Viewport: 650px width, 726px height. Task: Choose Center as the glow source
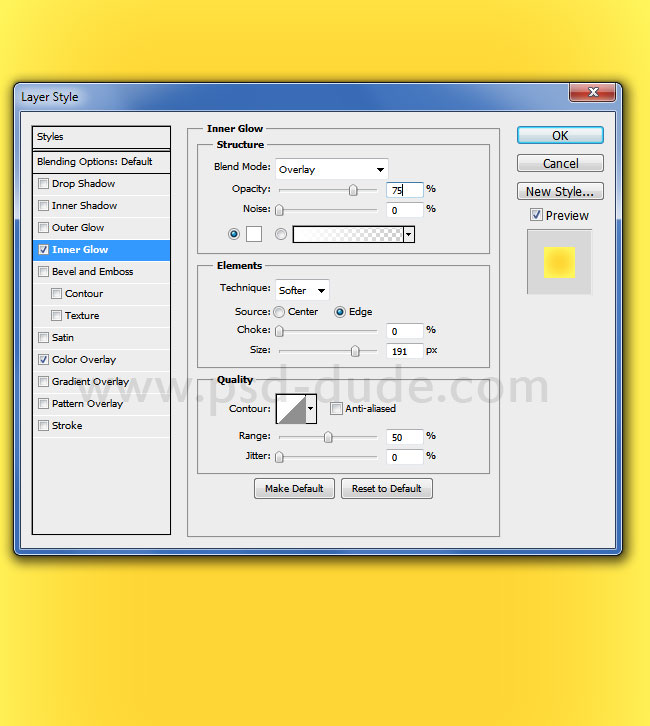point(279,312)
